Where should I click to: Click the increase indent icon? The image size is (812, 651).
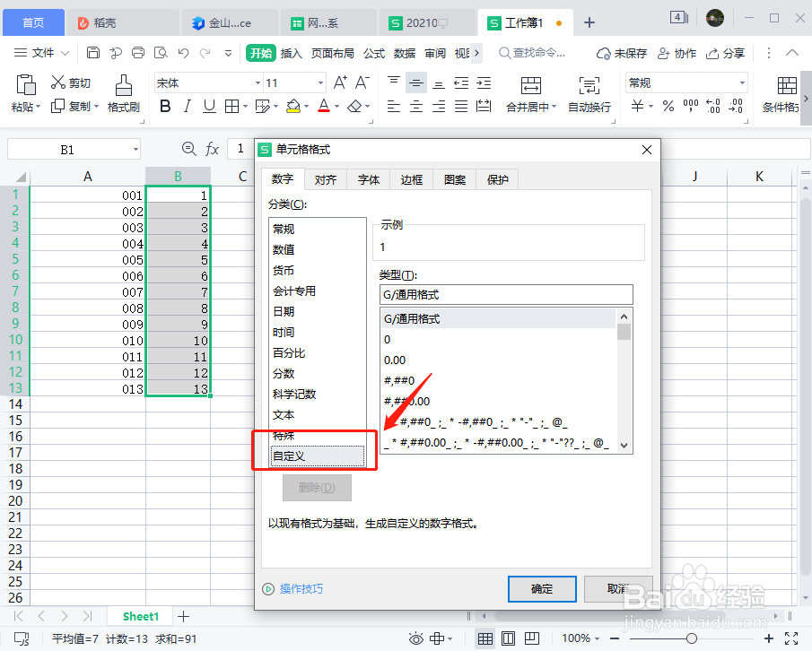click(x=484, y=82)
